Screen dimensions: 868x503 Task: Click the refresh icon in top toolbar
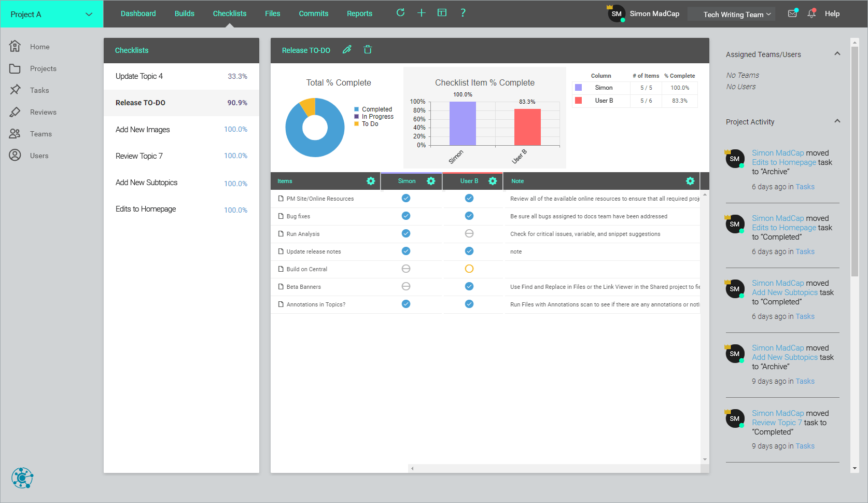click(400, 13)
